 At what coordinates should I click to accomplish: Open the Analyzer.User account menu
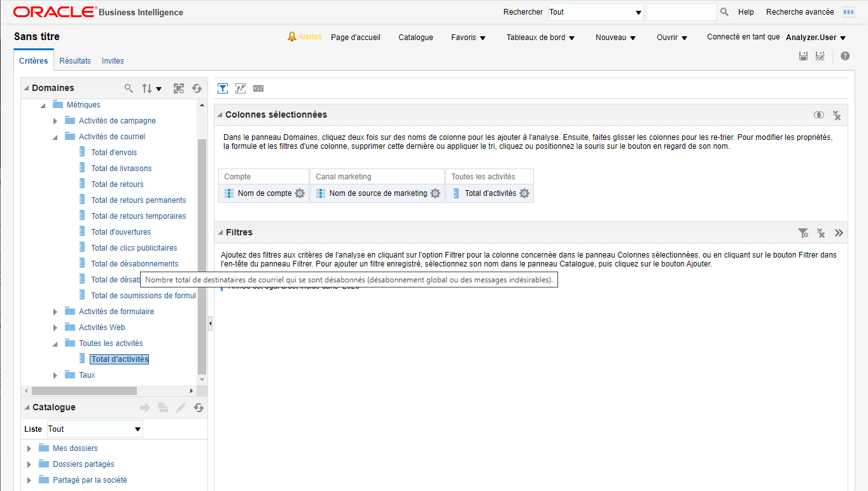click(x=816, y=38)
